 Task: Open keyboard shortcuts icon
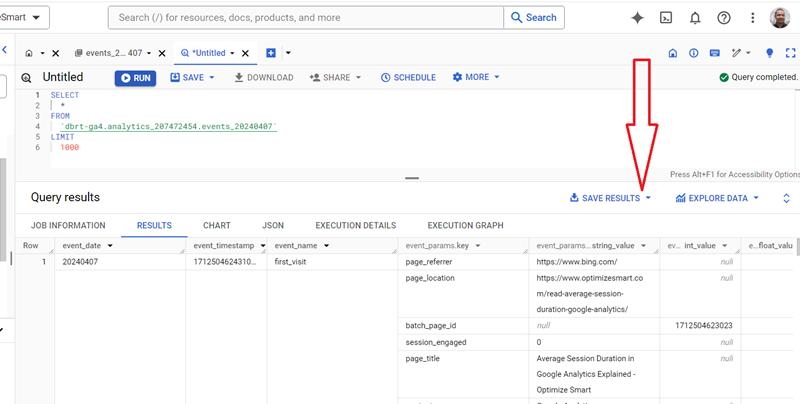[x=714, y=53]
